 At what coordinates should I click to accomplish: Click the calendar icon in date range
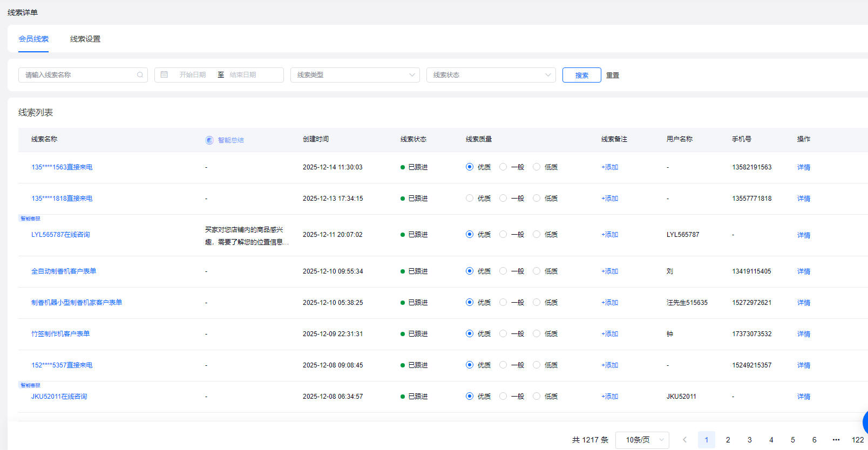click(164, 75)
